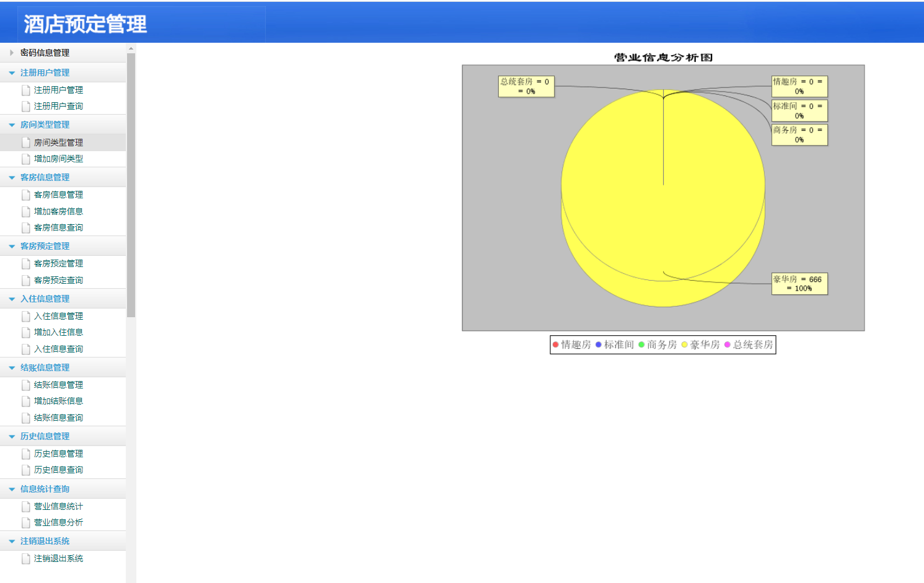Click the blue 标准间 legend dot
924x583 pixels.
coord(599,344)
